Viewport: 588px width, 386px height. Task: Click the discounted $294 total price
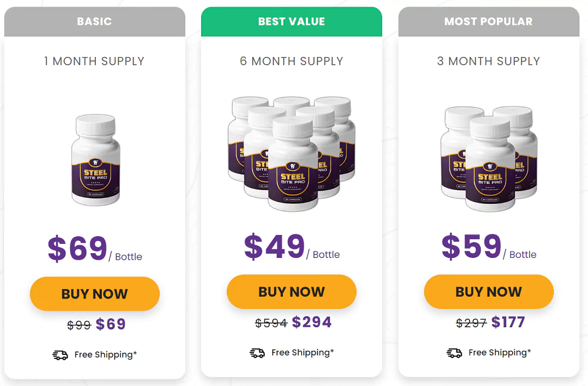(312, 322)
